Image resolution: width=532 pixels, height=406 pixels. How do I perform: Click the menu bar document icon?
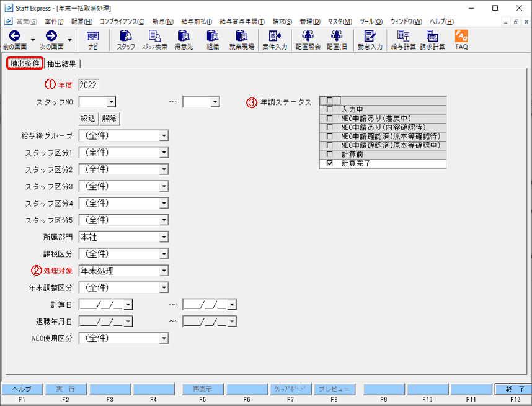pyautogui.click(x=9, y=21)
